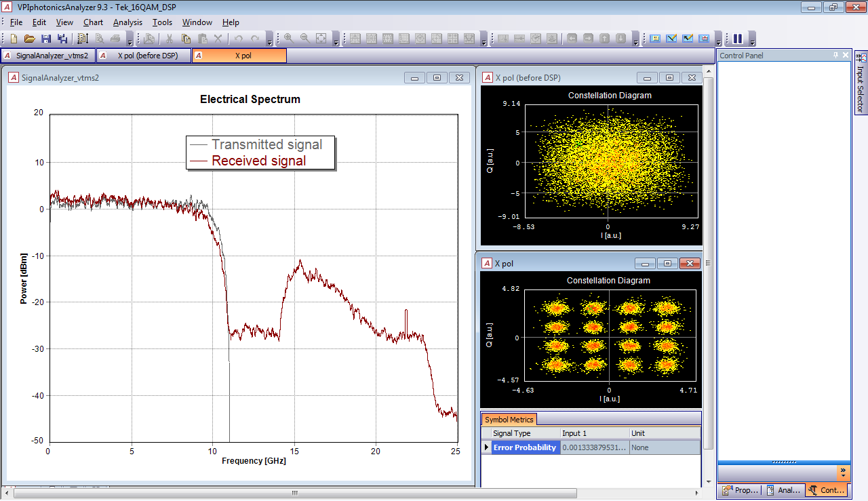Screen dimensions: 868x501
Task: Open toolbar options after the down arrow icon
Action: 635,39
